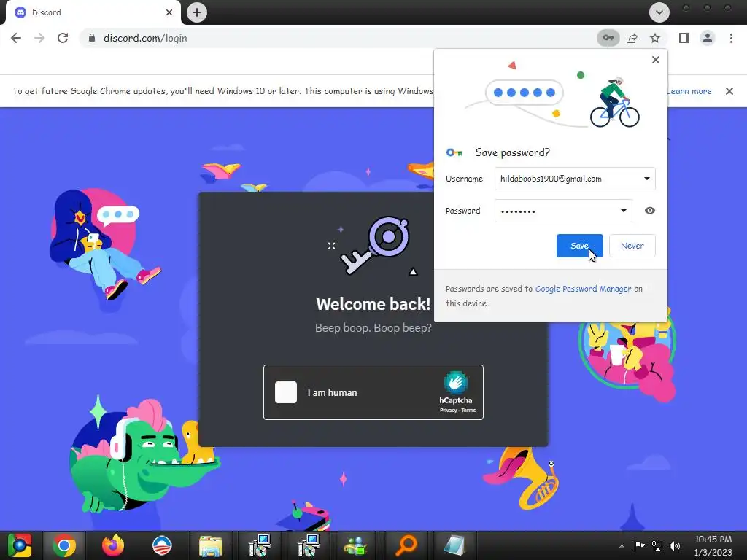Click the Never button

[x=632, y=246]
